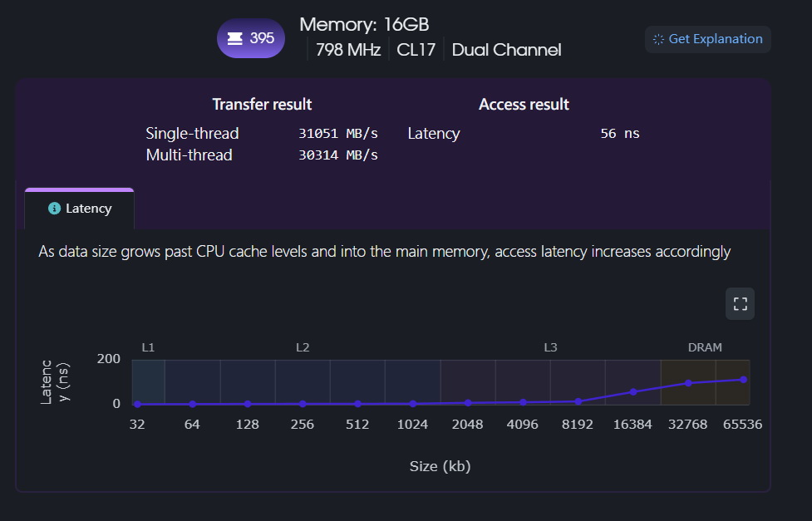
Task: Click the Memory: 16GB heading
Action: (x=364, y=24)
